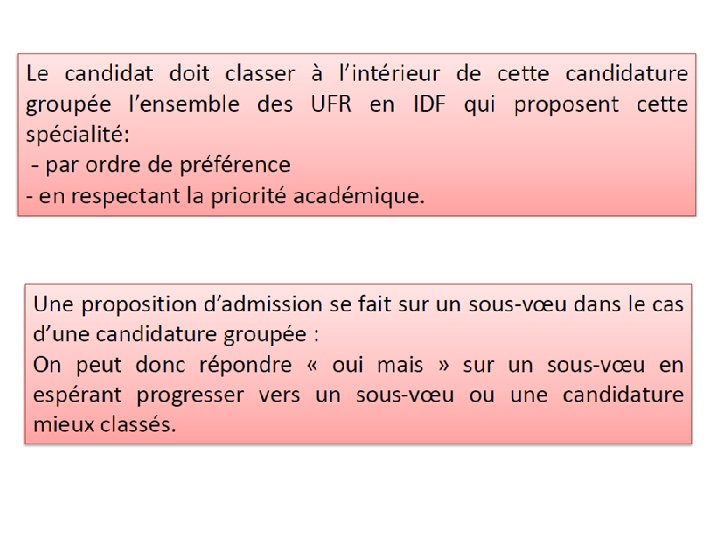
Task: Click the blank white area between the boxes
Action: (358, 250)
